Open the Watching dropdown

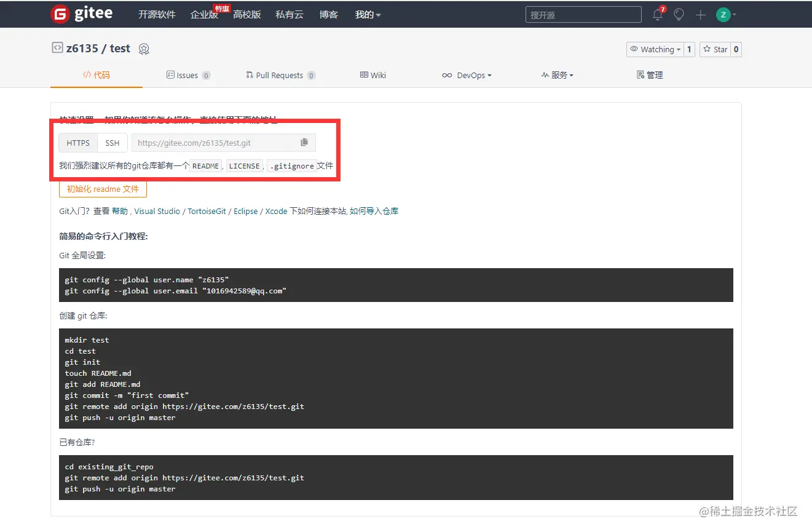[x=655, y=49]
